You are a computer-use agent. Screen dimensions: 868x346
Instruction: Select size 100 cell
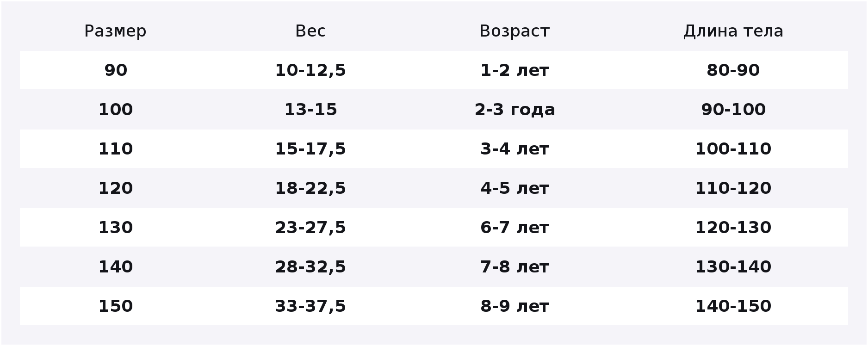tap(116, 110)
